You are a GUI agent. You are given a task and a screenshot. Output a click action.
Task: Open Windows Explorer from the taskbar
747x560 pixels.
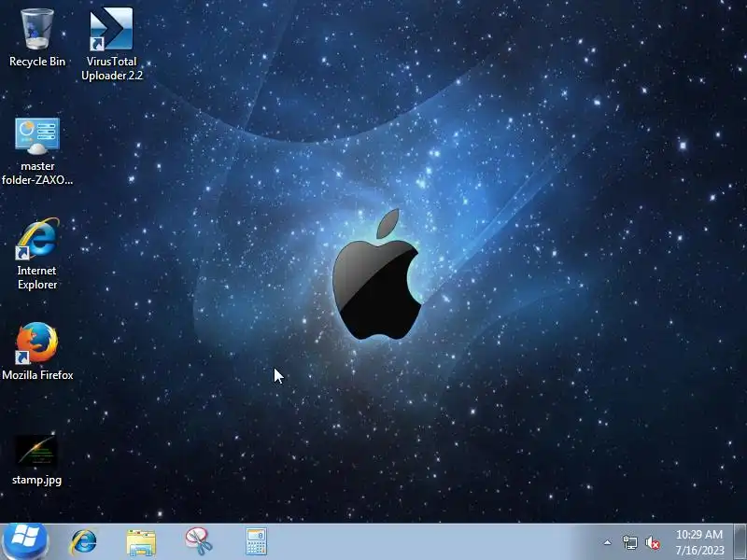[141, 542]
